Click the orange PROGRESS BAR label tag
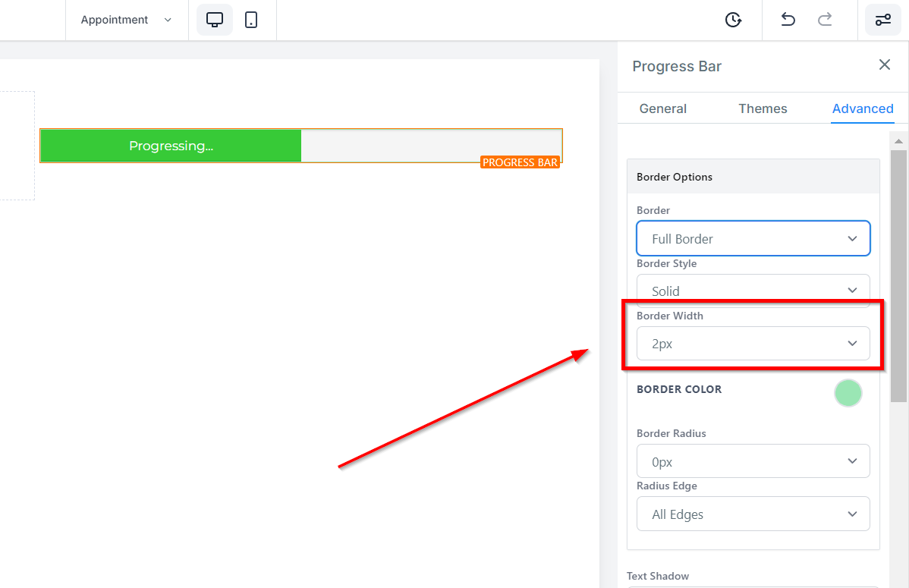909x588 pixels. [x=520, y=162]
